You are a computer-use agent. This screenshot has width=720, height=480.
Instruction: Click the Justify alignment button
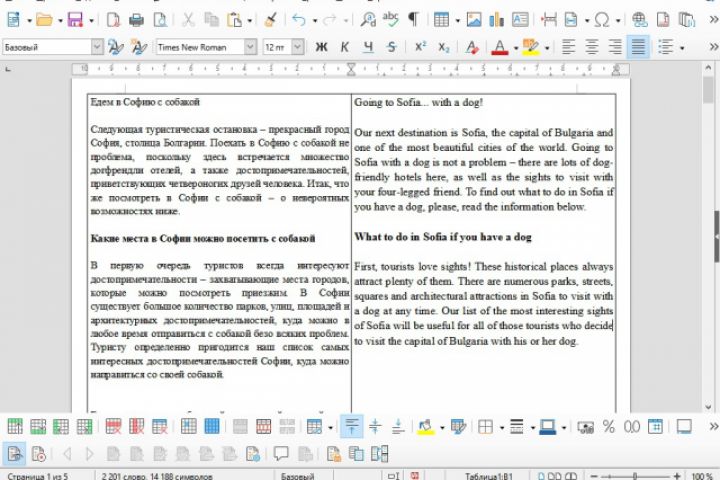[x=638, y=47]
